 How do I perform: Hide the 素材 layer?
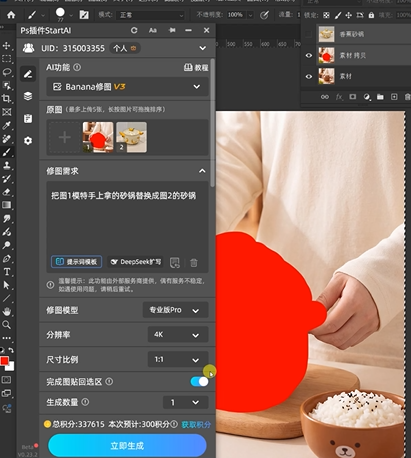point(309,76)
